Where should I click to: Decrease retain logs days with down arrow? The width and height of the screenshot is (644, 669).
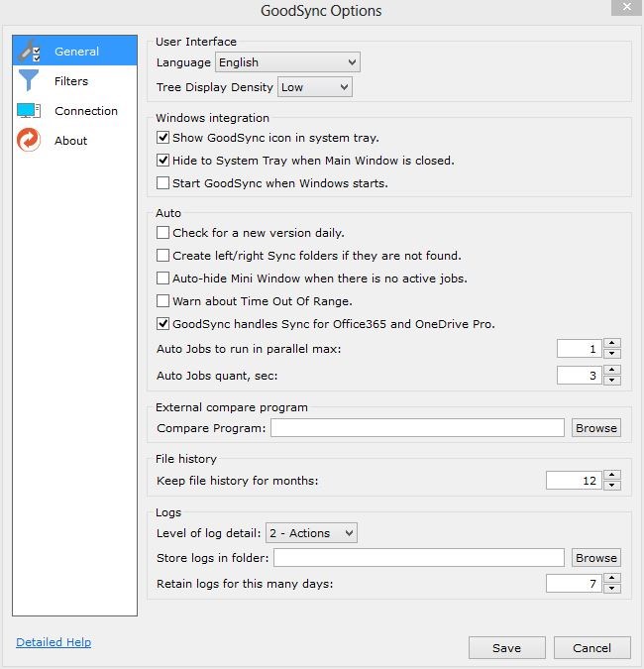click(612, 589)
